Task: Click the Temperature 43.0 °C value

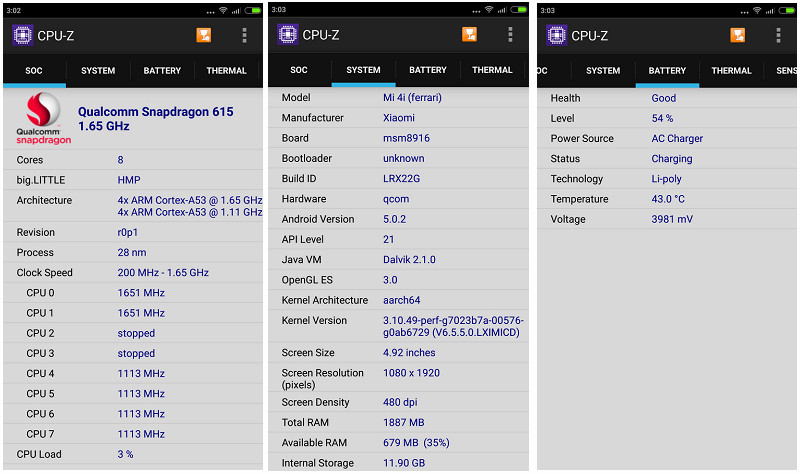Action: coord(668,199)
